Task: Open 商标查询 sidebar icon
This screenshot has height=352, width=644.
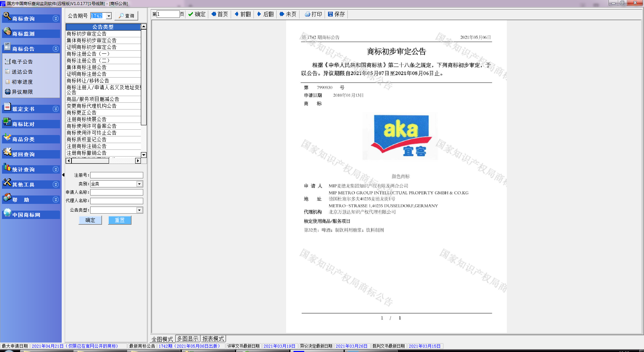Action: (7, 16)
